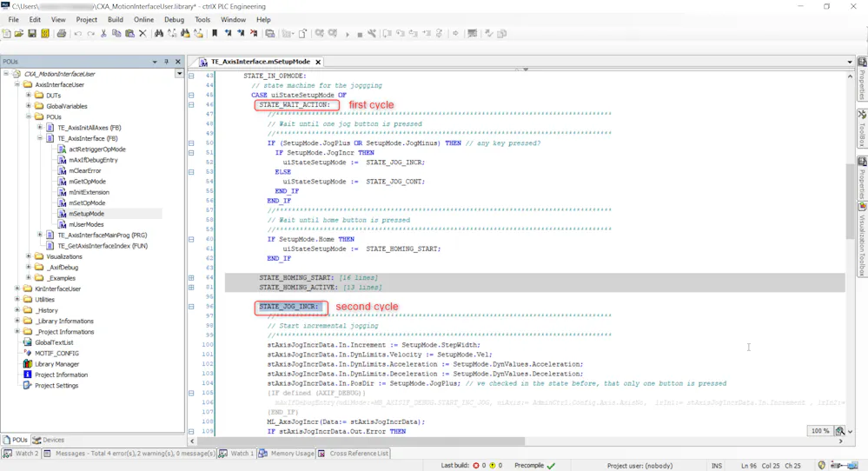The image size is (868, 471).
Task: Open the Debug menu
Action: click(174, 19)
